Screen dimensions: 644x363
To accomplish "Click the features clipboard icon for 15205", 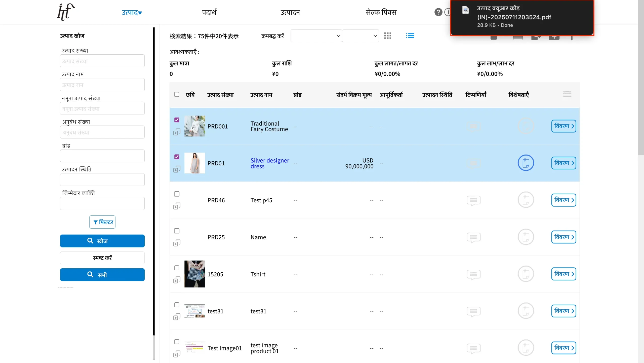I will [526, 274].
